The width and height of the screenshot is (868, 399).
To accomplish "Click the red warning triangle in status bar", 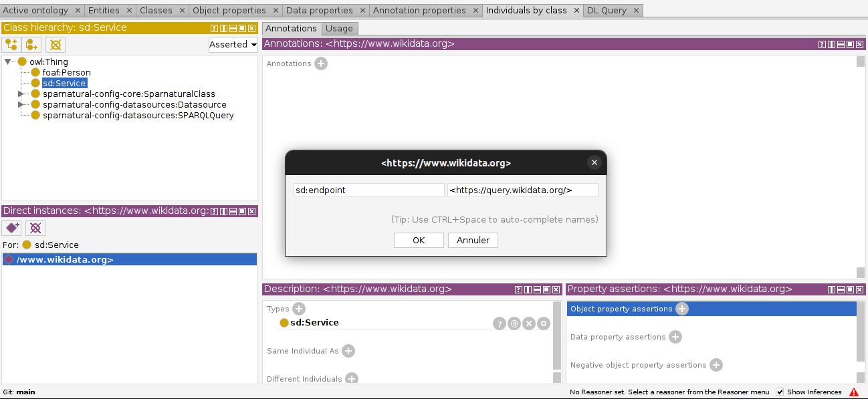I will point(854,392).
